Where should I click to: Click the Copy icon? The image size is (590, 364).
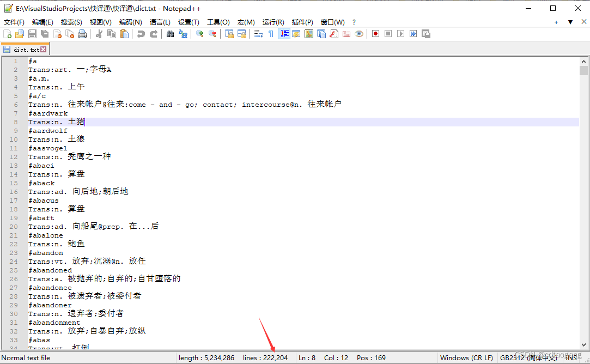coord(111,34)
